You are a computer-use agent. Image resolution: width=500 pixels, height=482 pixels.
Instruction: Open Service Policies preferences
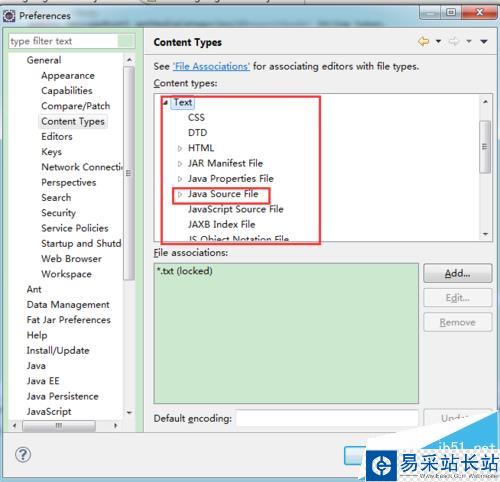click(x=75, y=228)
